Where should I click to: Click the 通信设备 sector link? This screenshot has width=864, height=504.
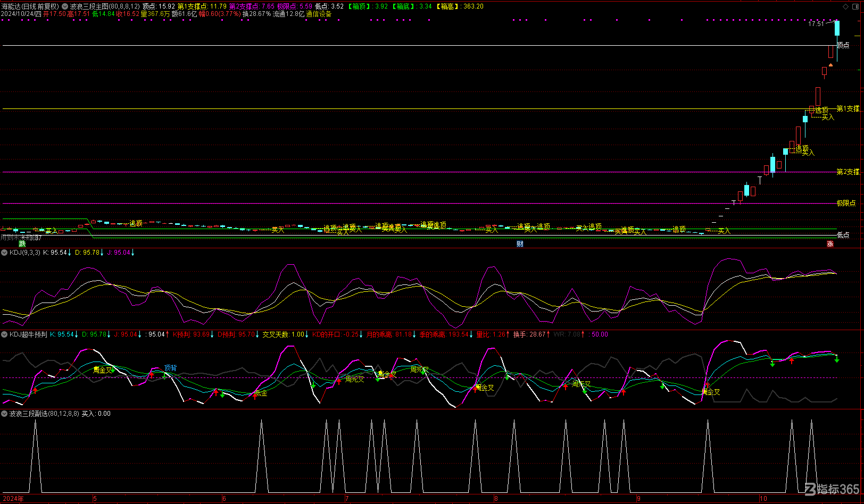point(319,14)
